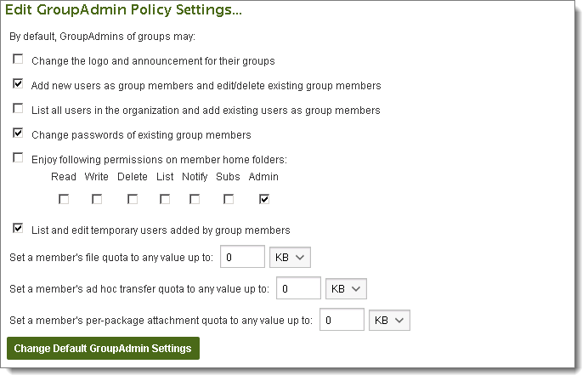Tick the Notify permission checkbox

pyautogui.click(x=195, y=199)
